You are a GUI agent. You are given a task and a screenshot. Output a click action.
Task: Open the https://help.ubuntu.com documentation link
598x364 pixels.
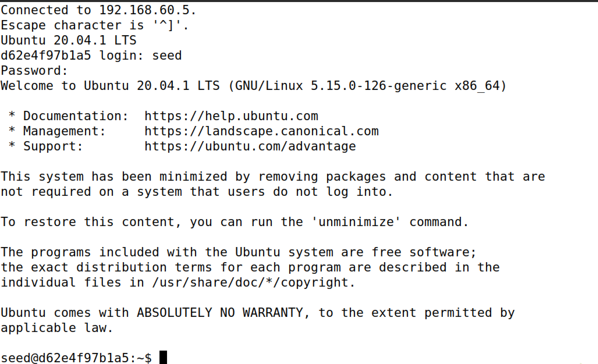231,116
